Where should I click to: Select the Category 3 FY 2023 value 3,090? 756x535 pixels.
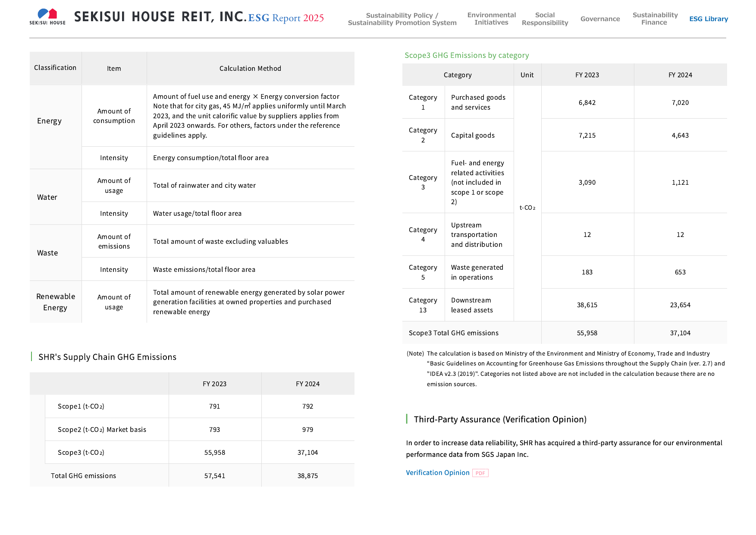pos(587,183)
